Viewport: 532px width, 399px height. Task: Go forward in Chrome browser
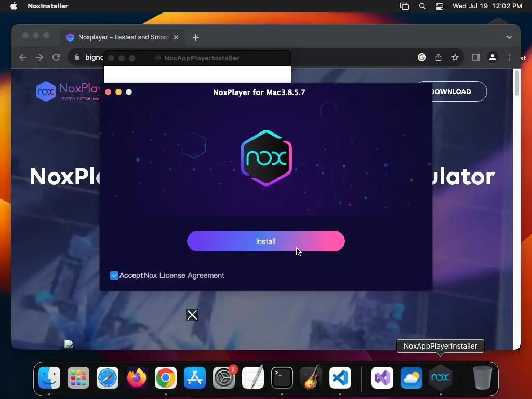pos(39,57)
